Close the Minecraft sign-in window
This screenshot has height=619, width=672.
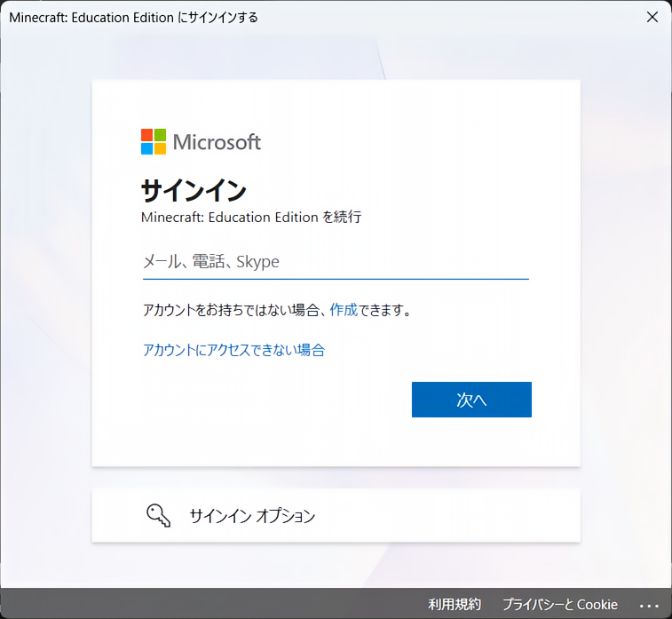652,17
